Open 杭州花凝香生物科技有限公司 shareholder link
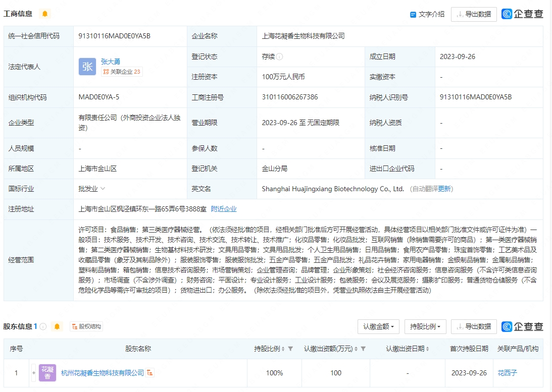The image size is (552, 392). 103,373
